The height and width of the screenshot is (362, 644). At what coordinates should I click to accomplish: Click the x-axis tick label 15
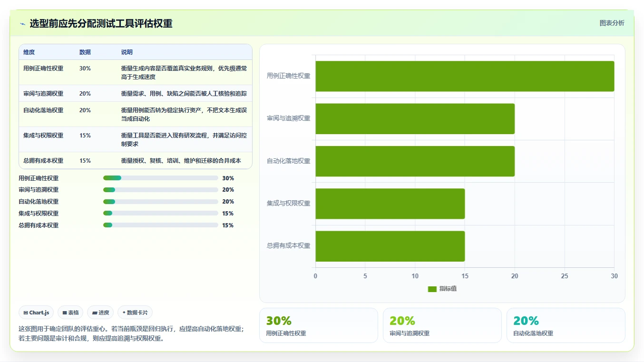pyautogui.click(x=465, y=276)
